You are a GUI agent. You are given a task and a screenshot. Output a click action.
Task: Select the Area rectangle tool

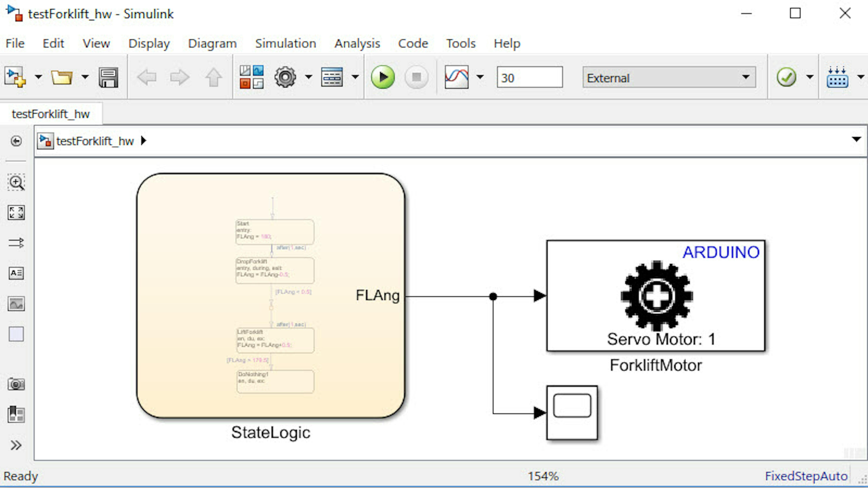(x=16, y=334)
